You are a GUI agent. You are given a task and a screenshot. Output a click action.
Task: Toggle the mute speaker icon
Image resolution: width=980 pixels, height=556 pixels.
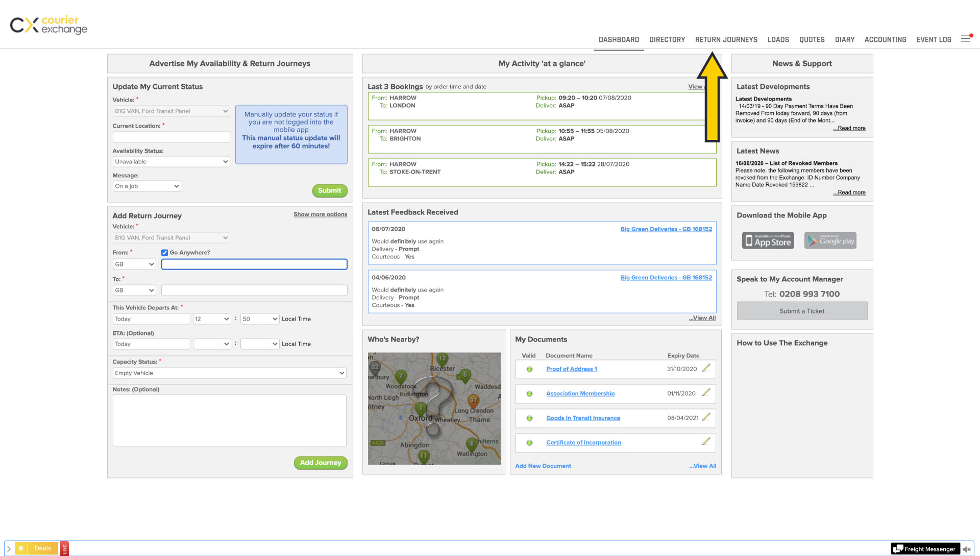pyautogui.click(x=967, y=549)
